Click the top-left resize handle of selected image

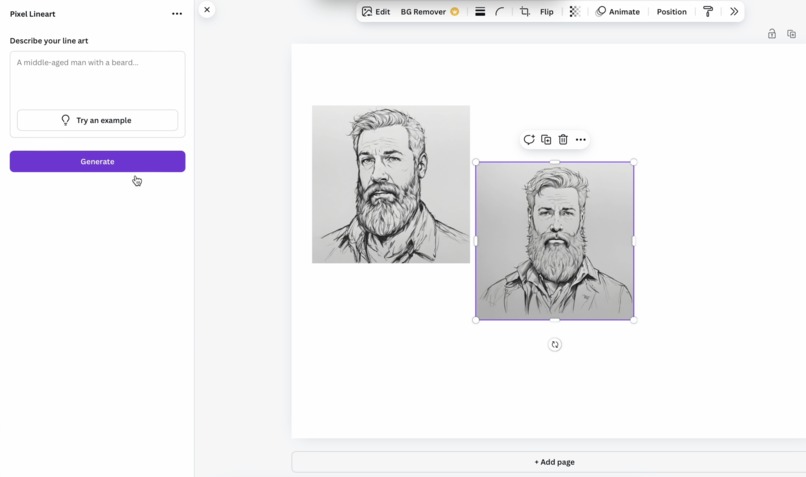point(475,162)
